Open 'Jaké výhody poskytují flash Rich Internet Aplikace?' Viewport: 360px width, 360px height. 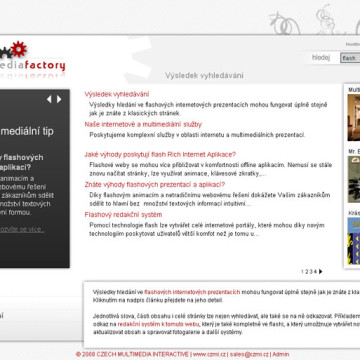pos(160,154)
